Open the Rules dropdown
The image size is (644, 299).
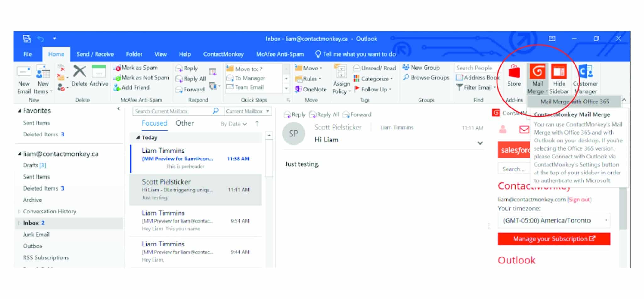point(308,79)
